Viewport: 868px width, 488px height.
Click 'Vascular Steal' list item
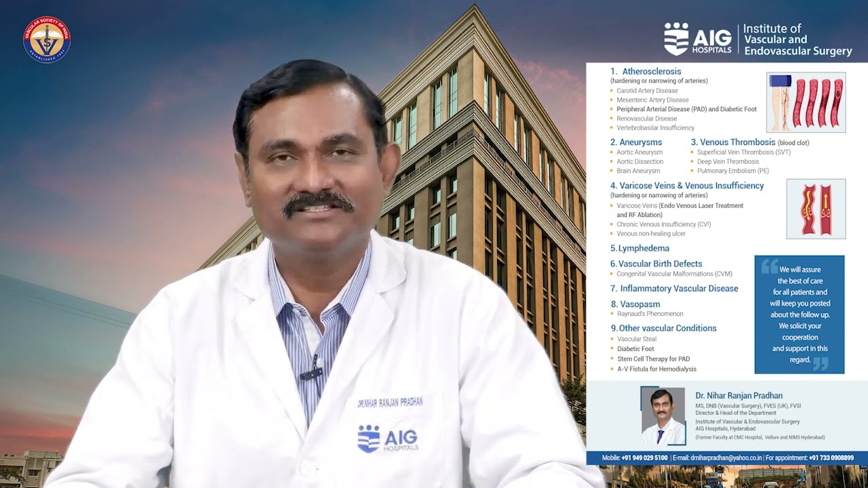(x=637, y=339)
